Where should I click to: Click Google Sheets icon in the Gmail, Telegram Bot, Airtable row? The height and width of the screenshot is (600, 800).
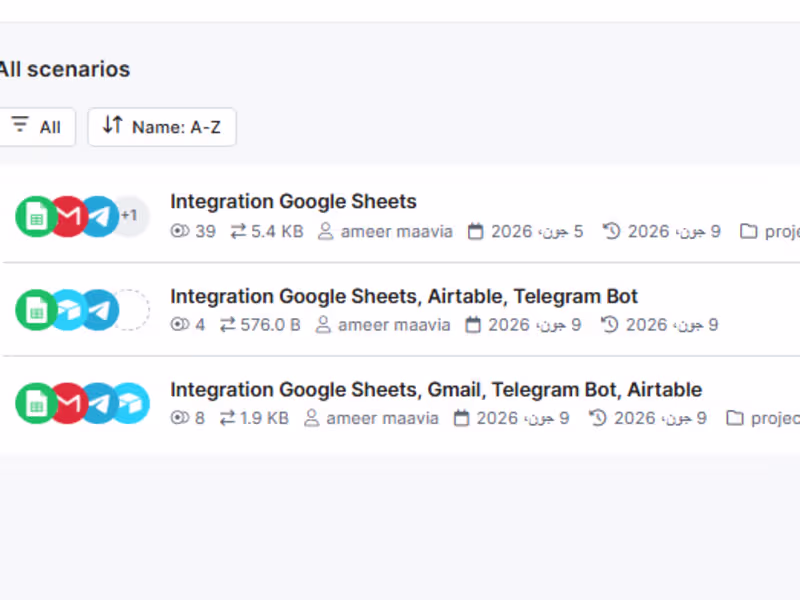(36, 404)
